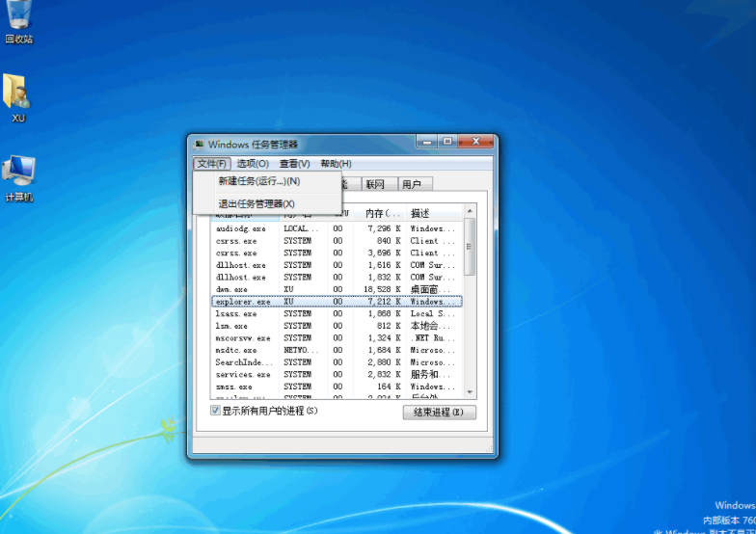756x534 pixels.
Task: Open the 选项(O) menu
Action: 253,164
